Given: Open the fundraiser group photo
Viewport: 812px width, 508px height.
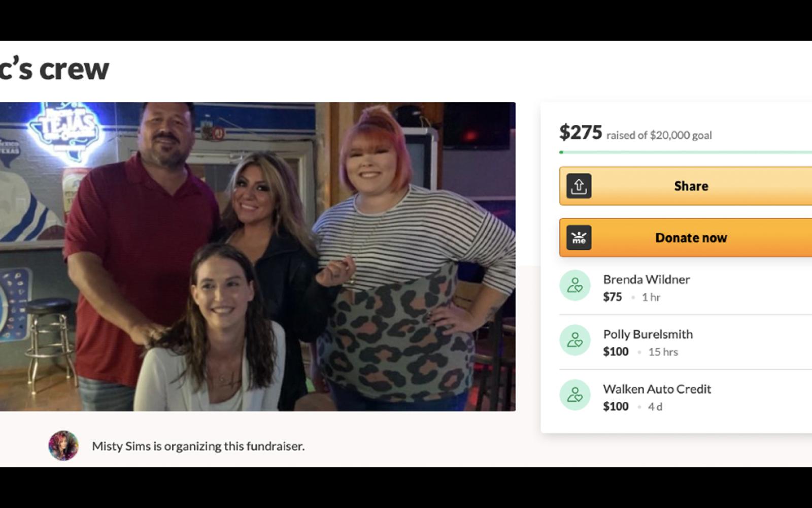Looking at the screenshot, I should (x=258, y=257).
